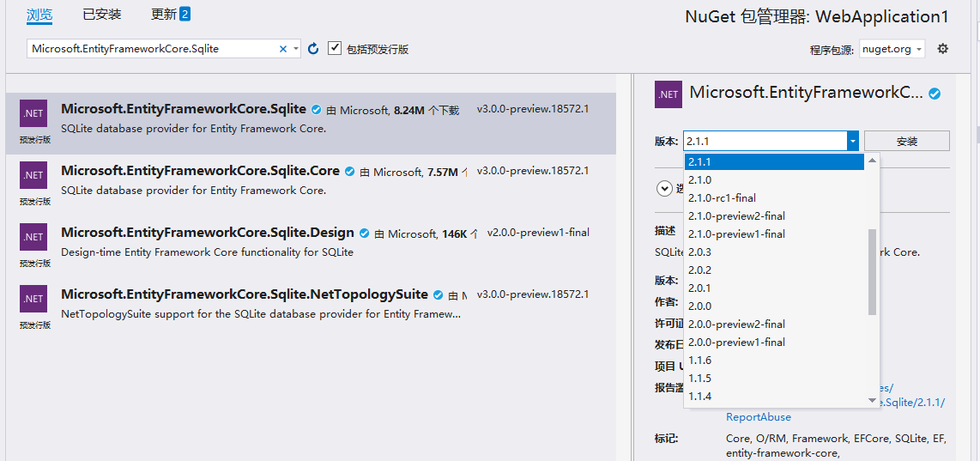The image size is (980, 461).
Task: Select version 2.0.3 from the list
Action: 699,252
